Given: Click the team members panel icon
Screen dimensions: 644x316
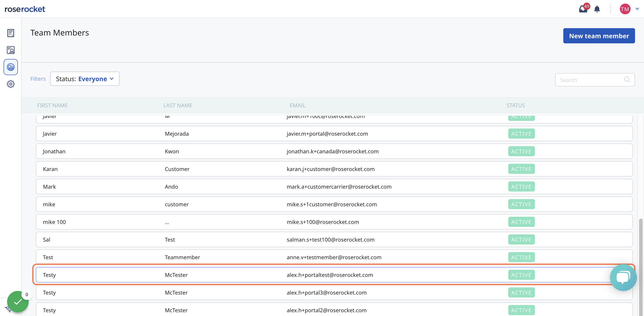Looking at the screenshot, I should (x=11, y=67).
